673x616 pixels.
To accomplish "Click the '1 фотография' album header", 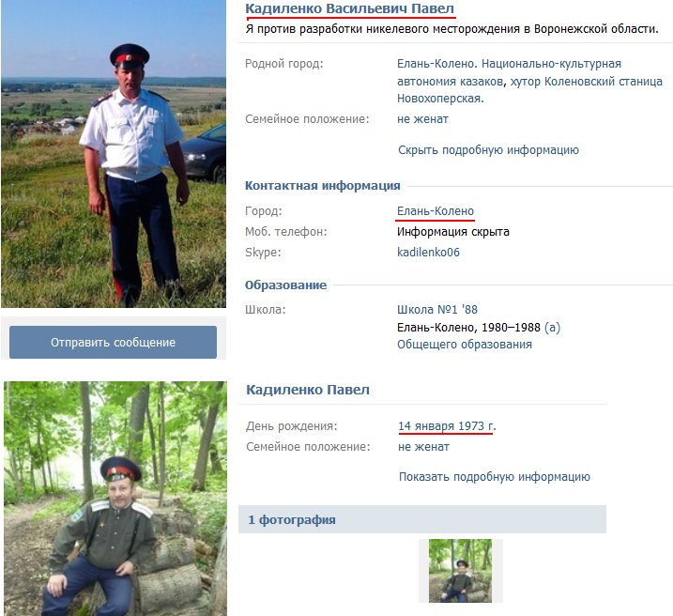I will tap(421, 519).
